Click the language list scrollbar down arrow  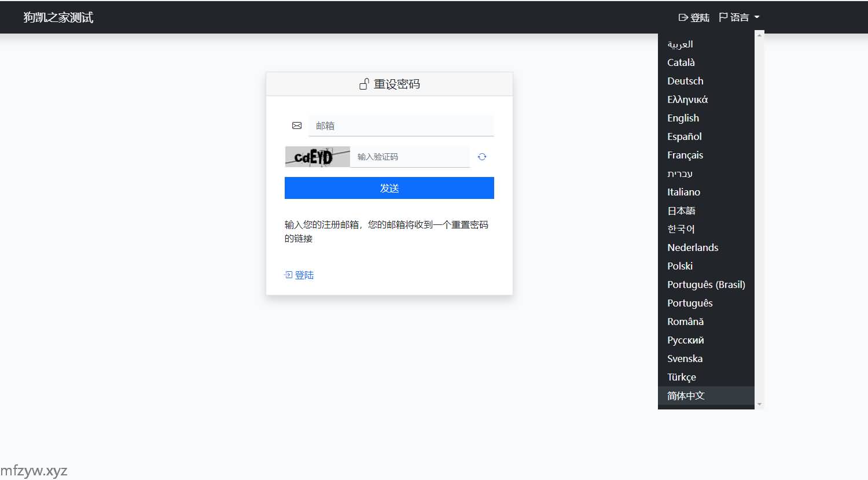click(759, 404)
